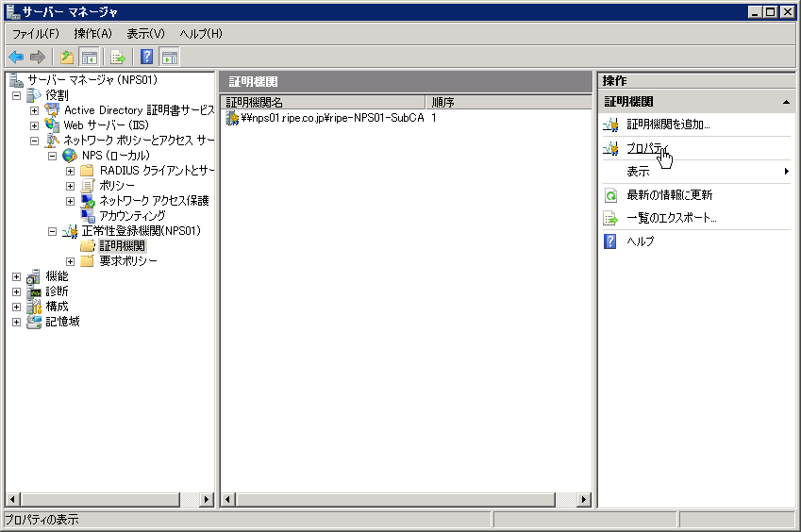Select 証明機関 item in tree
Viewport: 801px width, 532px height.
click(122, 246)
